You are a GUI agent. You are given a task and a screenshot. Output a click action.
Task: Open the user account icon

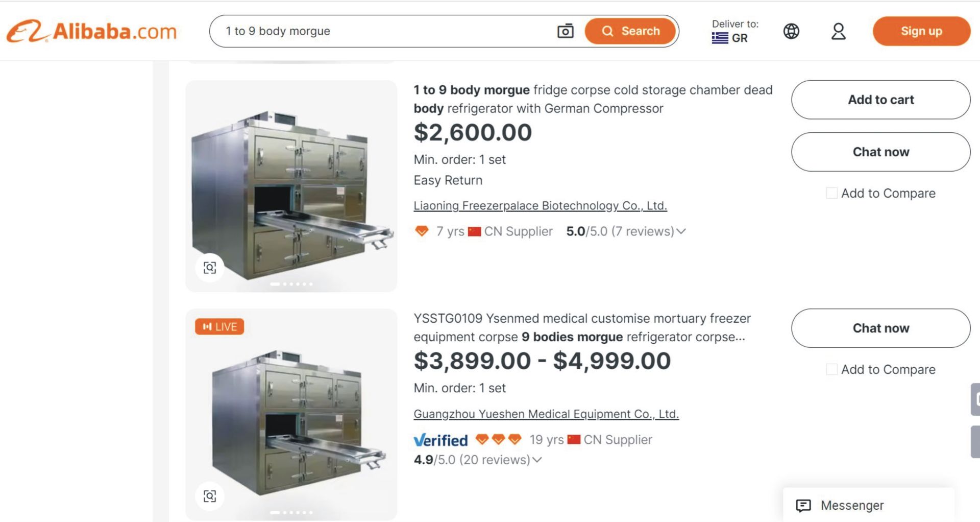click(x=838, y=31)
